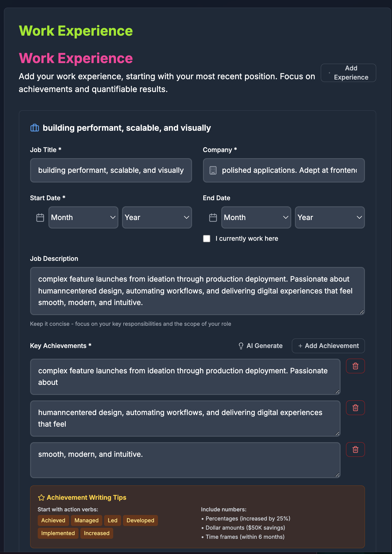Click the building icon in the Company field
Screen dimensions: 392x554
tap(213, 170)
